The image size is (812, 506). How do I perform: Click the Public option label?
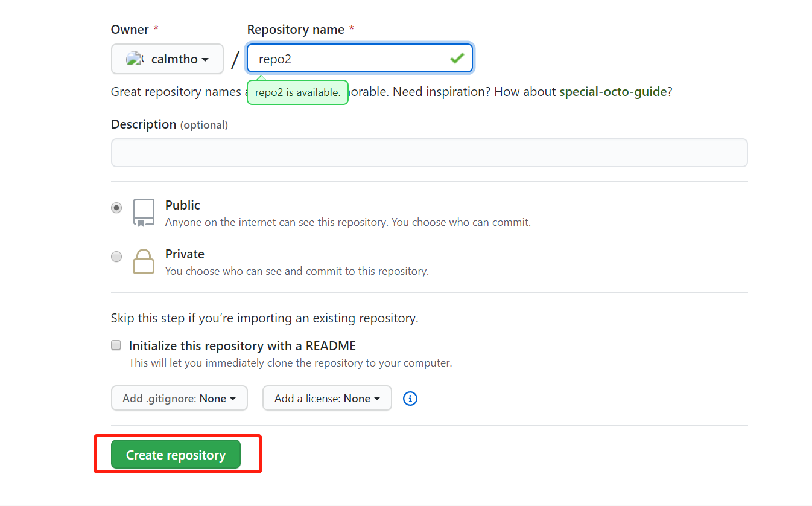tap(183, 205)
